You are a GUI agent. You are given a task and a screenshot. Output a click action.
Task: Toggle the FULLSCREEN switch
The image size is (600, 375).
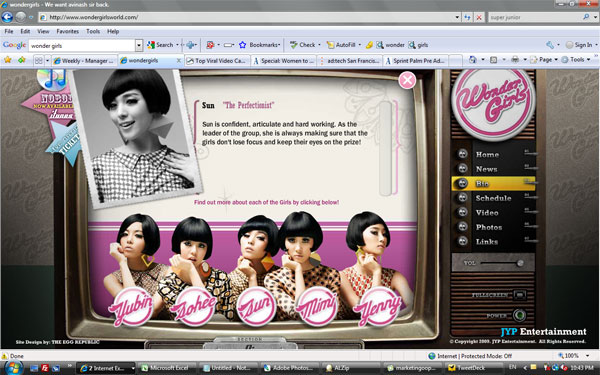click(519, 295)
